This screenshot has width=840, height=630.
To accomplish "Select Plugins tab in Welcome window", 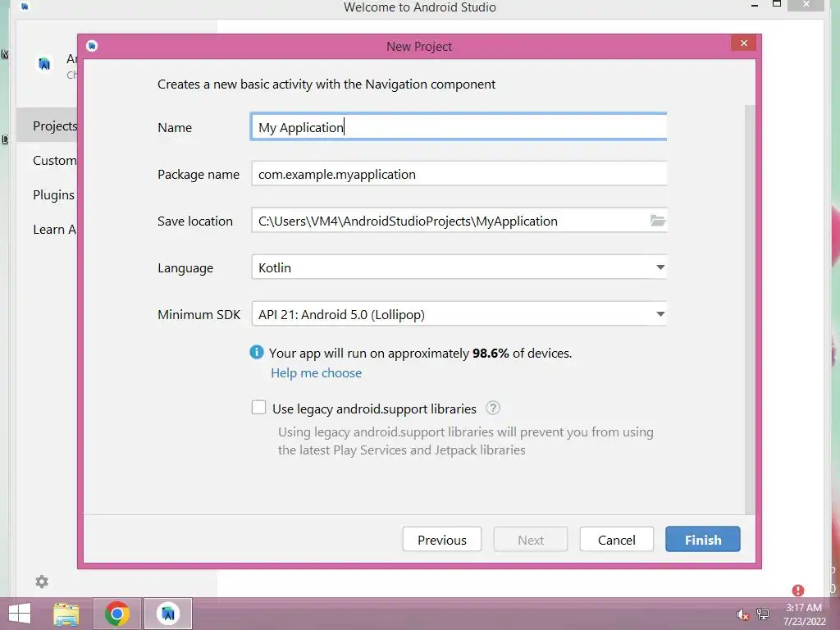I will [47, 194].
